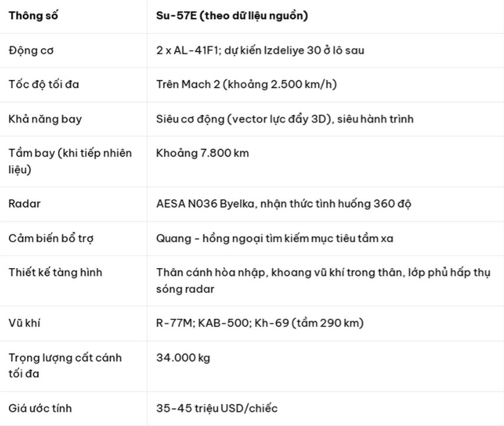Click the "2 x AL-41F1" engine cell
This screenshot has width=504, height=426.
260,50
